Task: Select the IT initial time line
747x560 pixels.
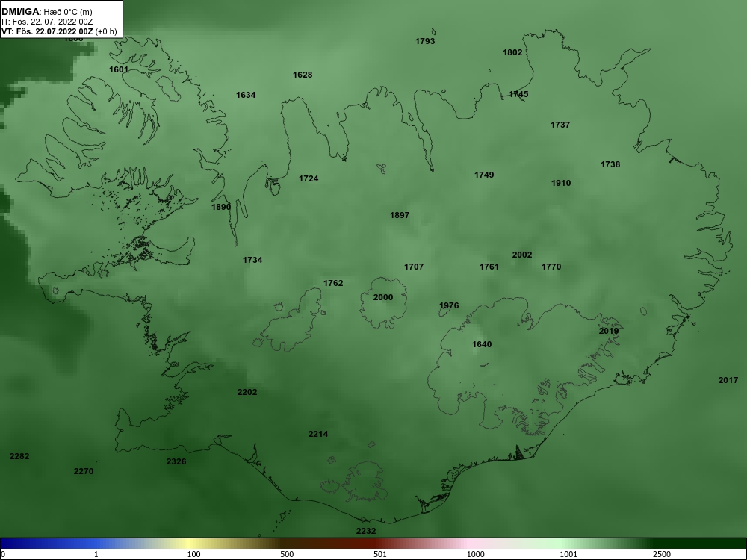Action: tap(46, 22)
